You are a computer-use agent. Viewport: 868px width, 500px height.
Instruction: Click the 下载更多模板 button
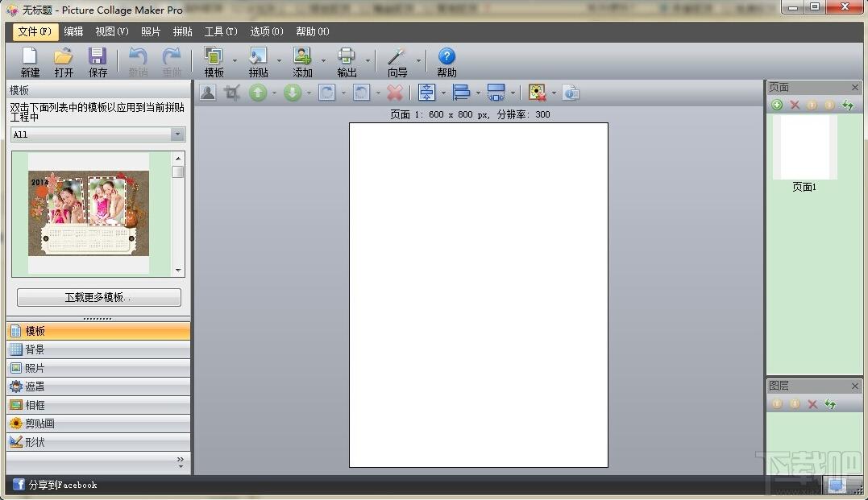click(99, 298)
